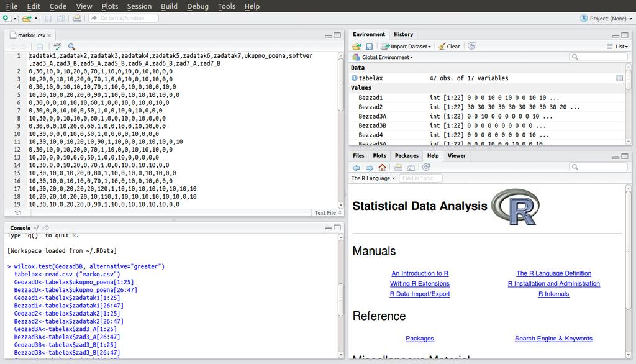Open the Code menu
This screenshot has height=364, width=636.
[58, 6]
